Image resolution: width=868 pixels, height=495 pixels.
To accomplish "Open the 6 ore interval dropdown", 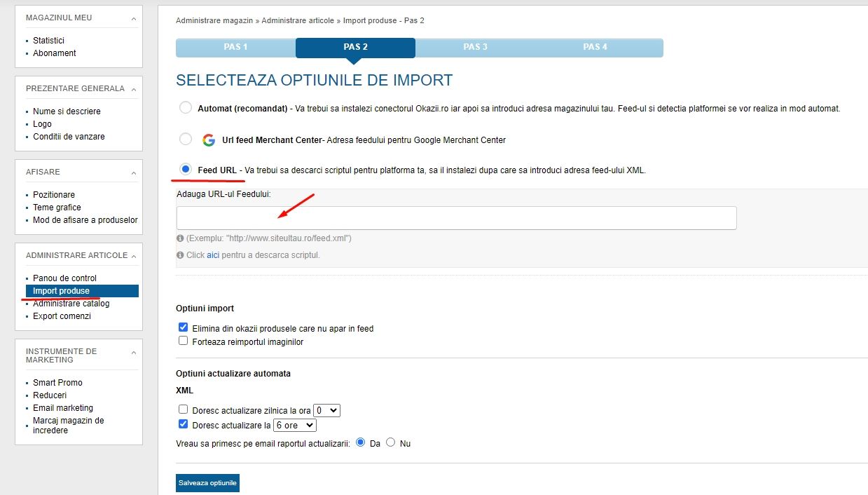I will click(295, 425).
